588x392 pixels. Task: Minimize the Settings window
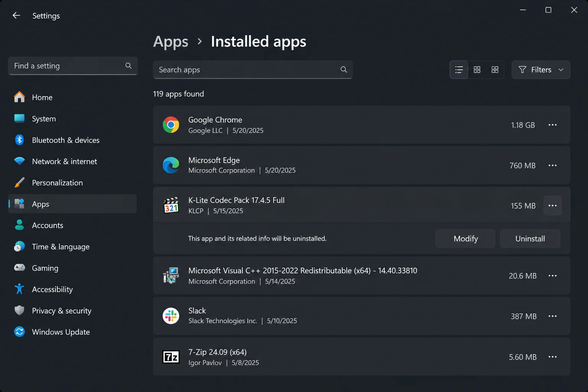pos(523,10)
